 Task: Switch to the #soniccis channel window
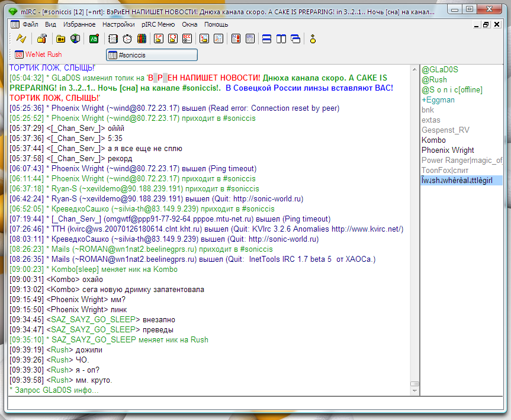[152, 54]
